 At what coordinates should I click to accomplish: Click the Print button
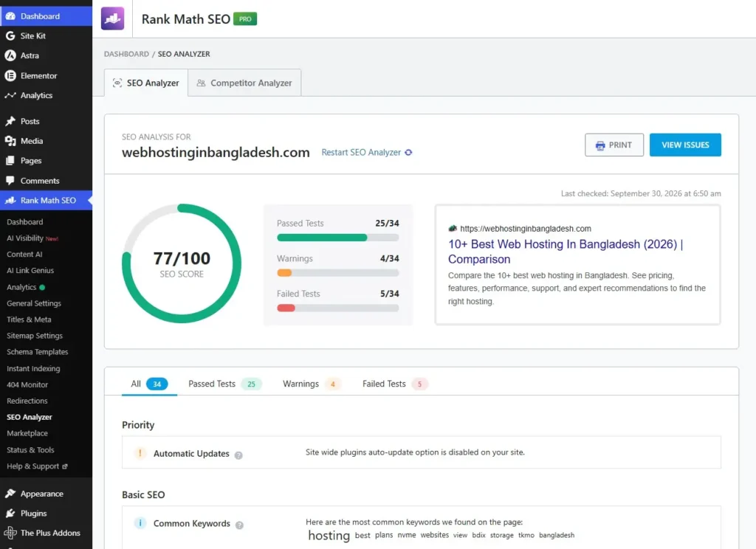point(614,145)
